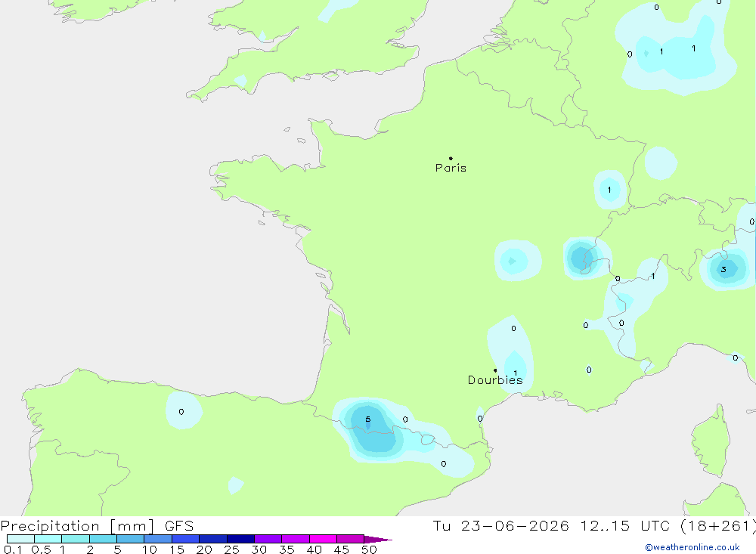Select the 20–25 mm legend color swatch
Viewport: 756px width, 554px height.
pos(213,539)
